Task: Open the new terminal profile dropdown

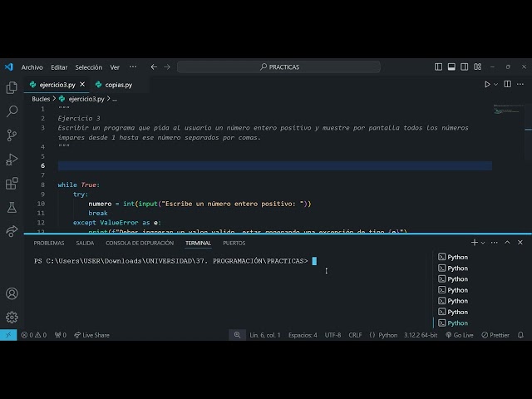Action: (x=483, y=243)
